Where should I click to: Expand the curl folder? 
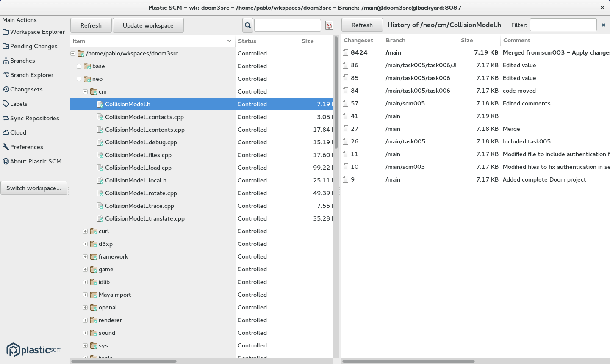pos(85,232)
